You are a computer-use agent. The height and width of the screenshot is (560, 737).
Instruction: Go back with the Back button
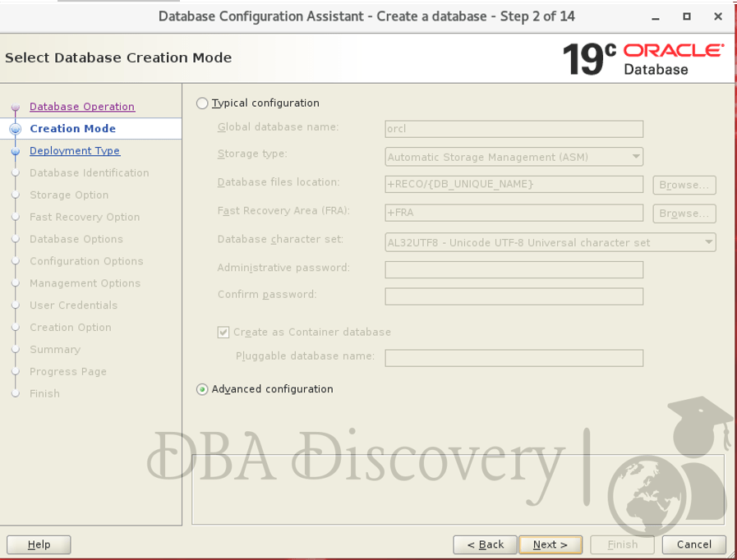[485, 545]
